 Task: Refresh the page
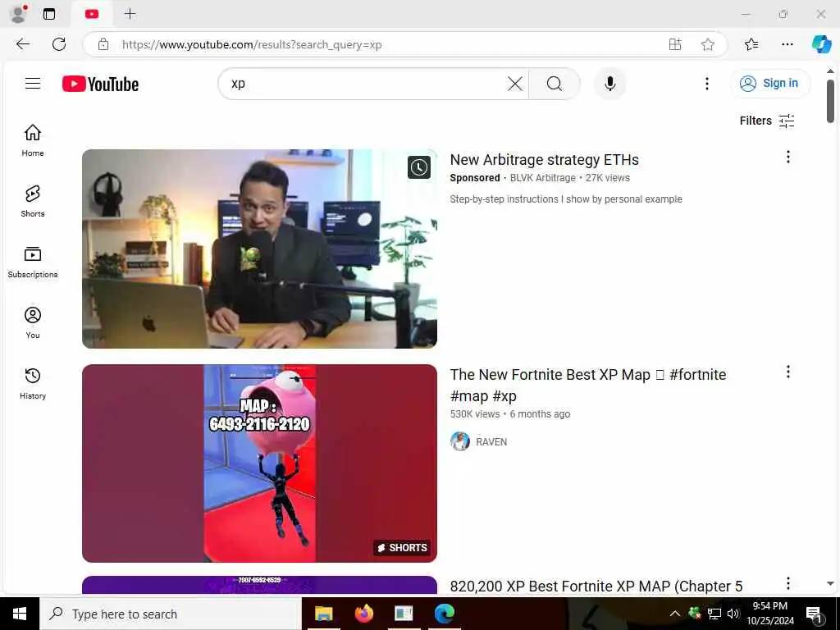tap(59, 44)
